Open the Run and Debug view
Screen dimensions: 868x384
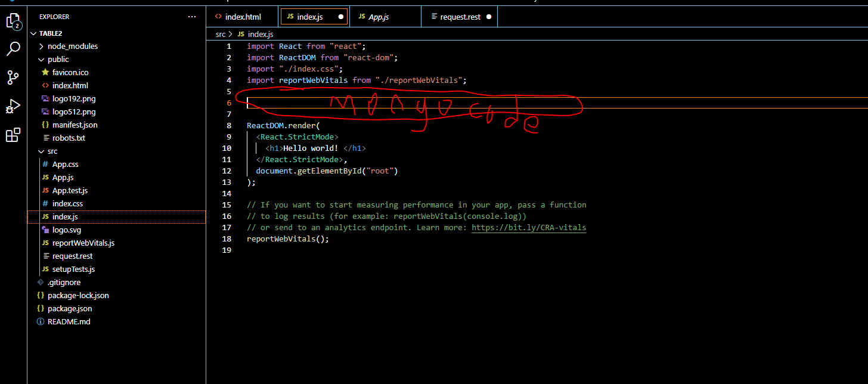click(x=13, y=106)
